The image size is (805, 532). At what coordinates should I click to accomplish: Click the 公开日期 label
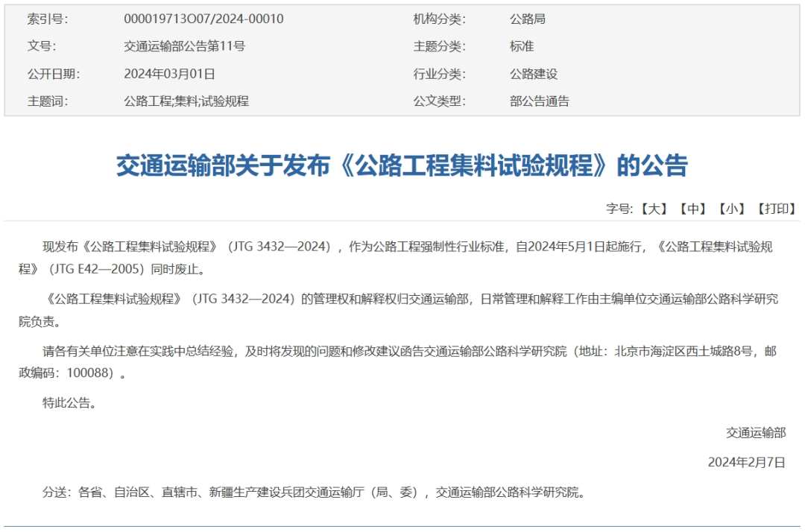click(x=54, y=74)
